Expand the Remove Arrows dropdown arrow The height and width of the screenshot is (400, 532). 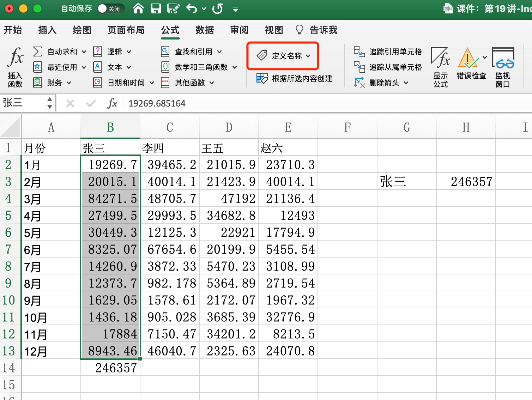[x=406, y=83]
